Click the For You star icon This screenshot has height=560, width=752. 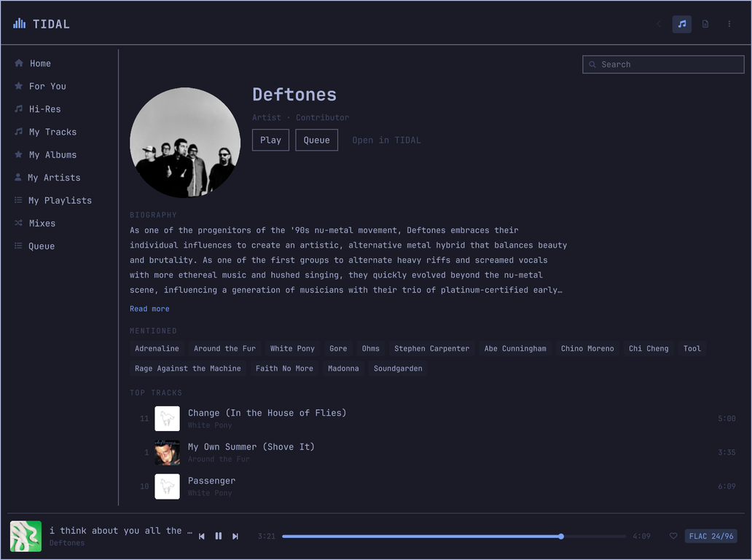coord(19,86)
